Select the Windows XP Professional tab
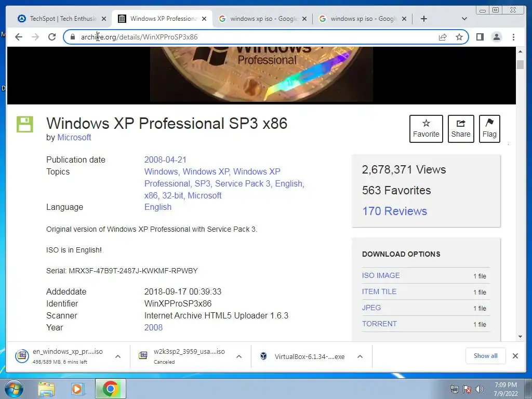 [x=162, y=19]
